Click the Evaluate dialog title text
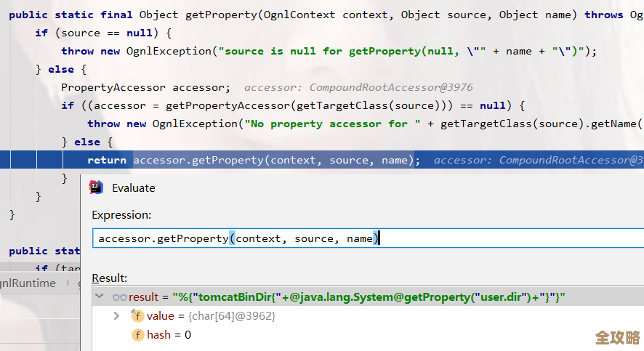The height and width of the screenshot is (351, 644). coord(133,187)
